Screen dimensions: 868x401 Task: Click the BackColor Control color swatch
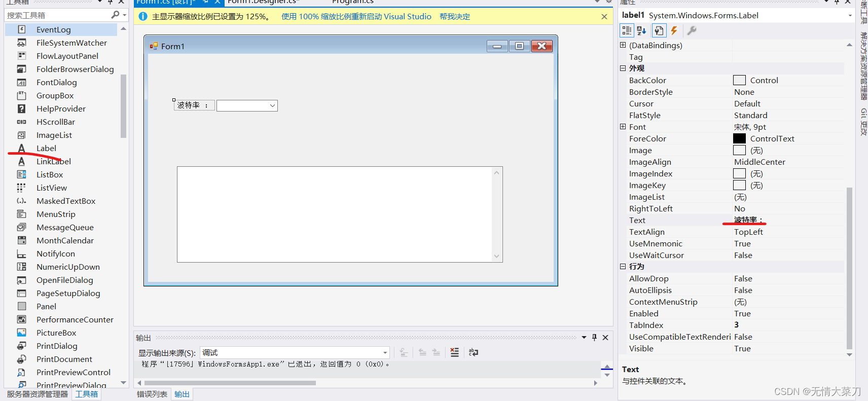pos(739,80)
